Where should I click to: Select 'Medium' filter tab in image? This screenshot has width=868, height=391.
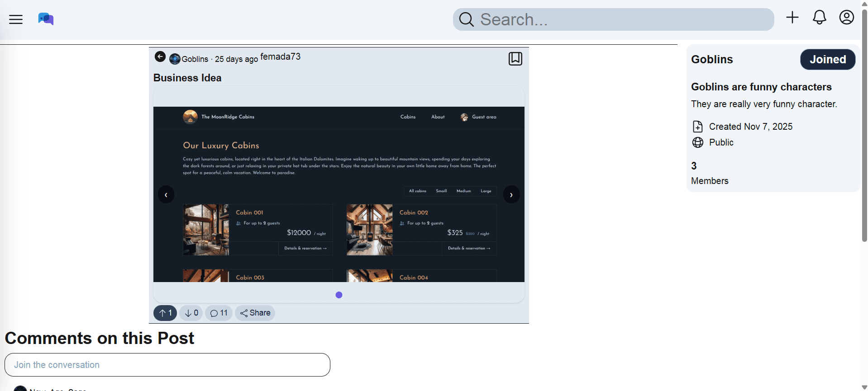[x=463, y=191]
